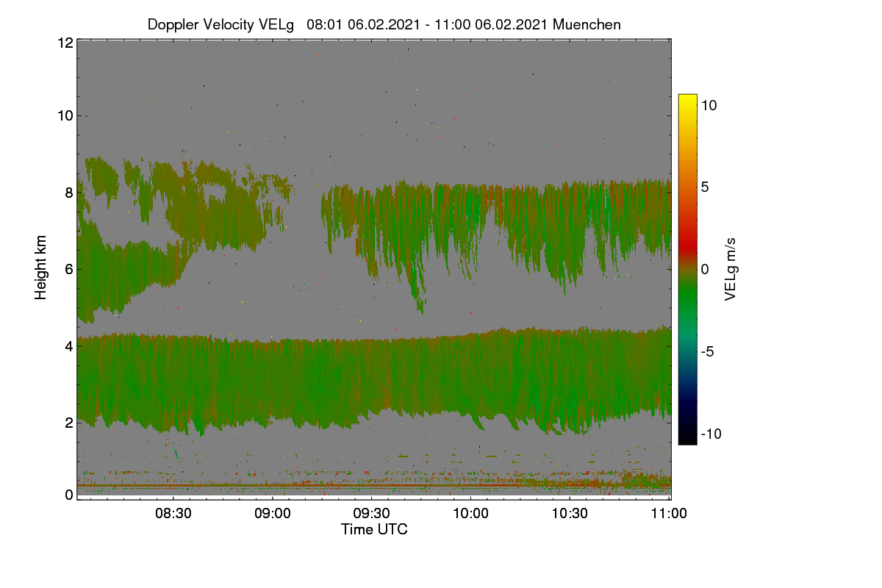Click the 12 km height tick label
Image resolution: width=882 pixels, height=588 pixels.
(65, 43)
